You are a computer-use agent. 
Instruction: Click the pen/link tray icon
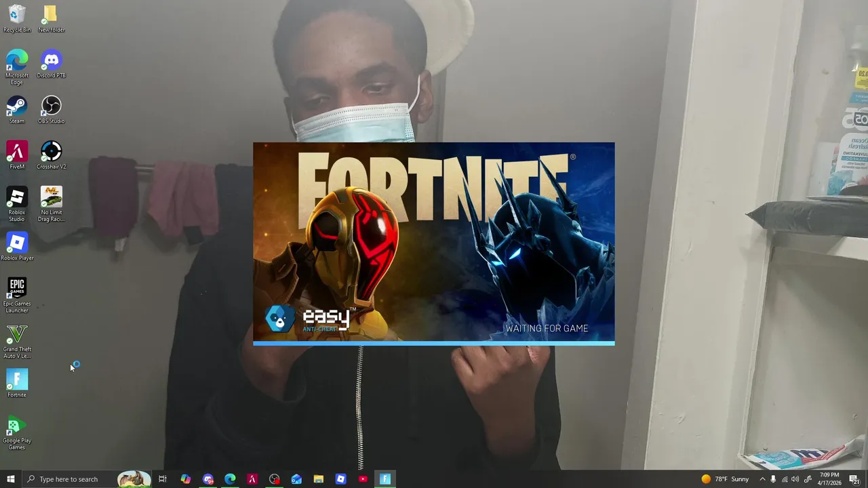807,479
